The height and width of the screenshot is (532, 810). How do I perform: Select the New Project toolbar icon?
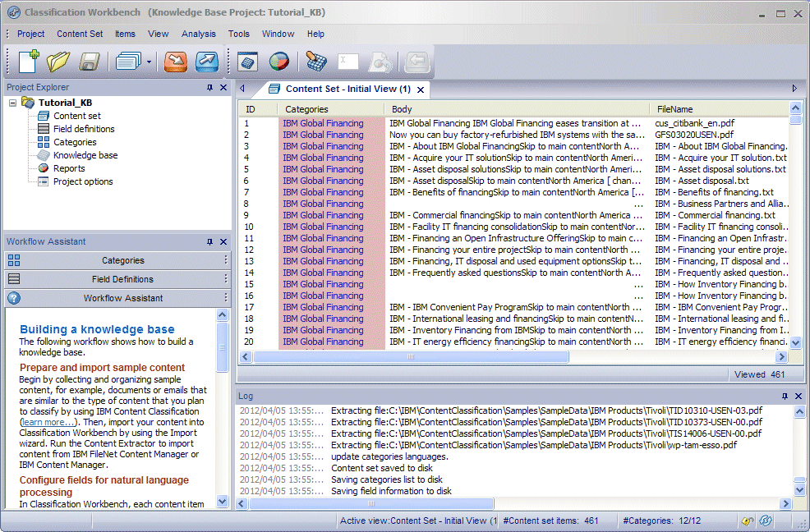tap(27, 62)
